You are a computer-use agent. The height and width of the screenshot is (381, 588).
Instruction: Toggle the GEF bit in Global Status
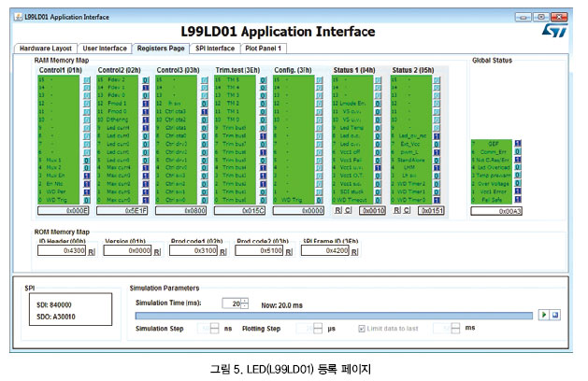(x=518, y=144)
